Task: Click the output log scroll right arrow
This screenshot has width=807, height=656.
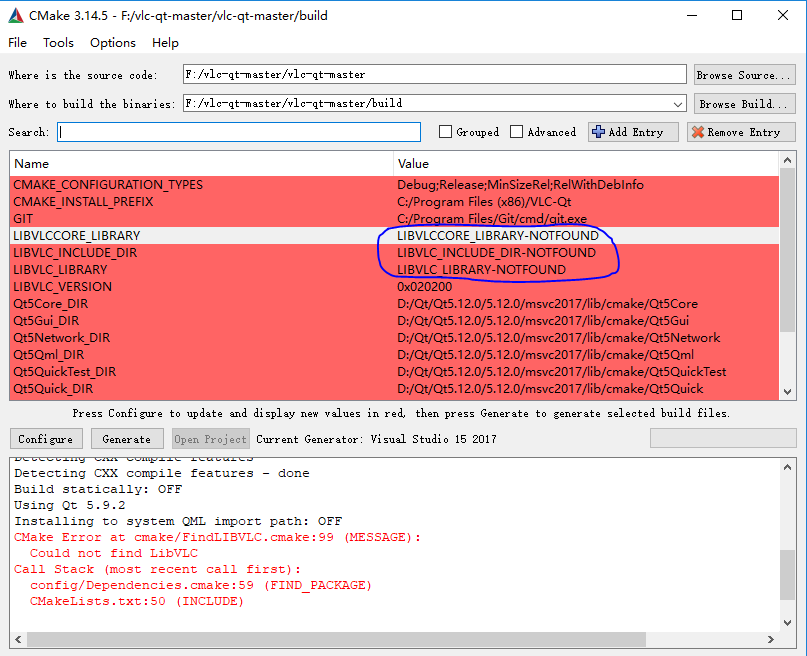Action: pyautogui.click(x=770, y=639)
